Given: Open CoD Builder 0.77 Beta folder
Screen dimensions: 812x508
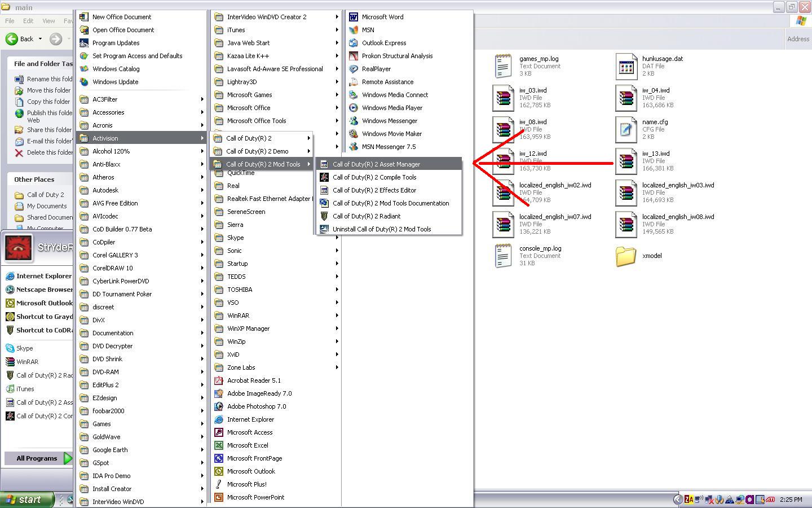Looking at the screenshot, I should (x=141, y=229).
